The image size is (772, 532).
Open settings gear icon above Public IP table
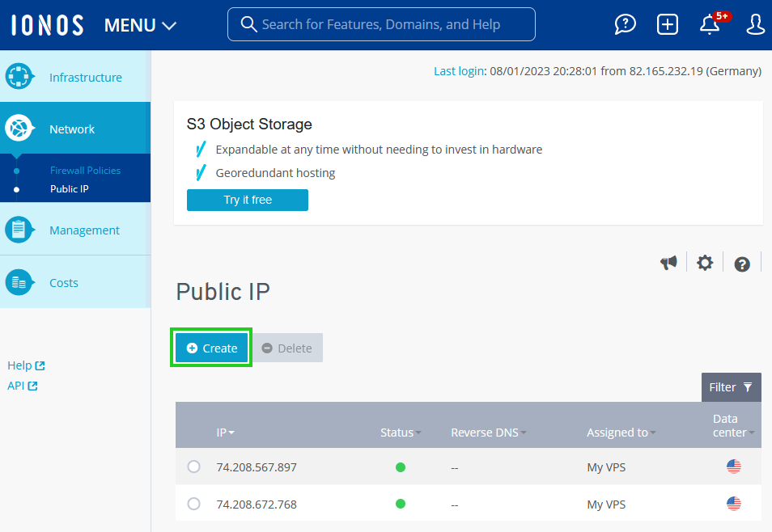705,263
